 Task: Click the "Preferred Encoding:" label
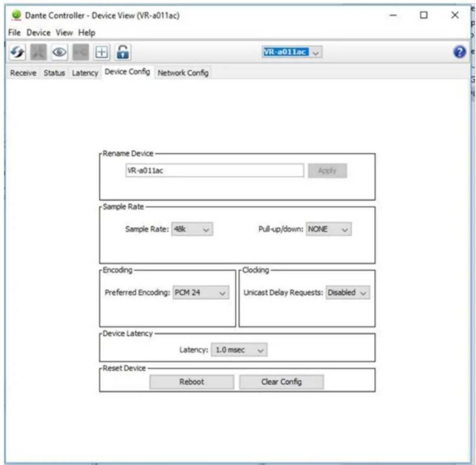[x=137, y=293]
